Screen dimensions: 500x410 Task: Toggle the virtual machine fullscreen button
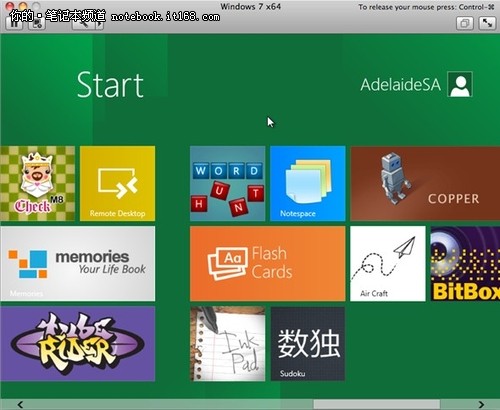coord(487,23)
